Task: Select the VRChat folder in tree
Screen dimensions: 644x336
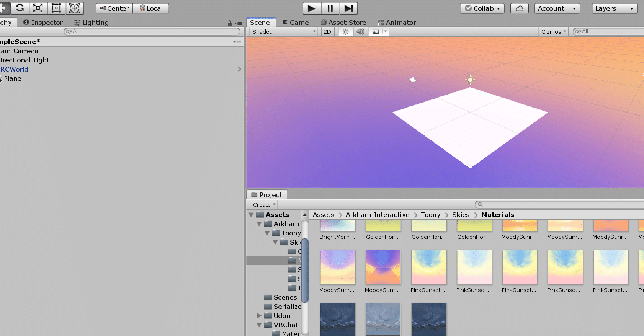Action: (x=281, y=325)
